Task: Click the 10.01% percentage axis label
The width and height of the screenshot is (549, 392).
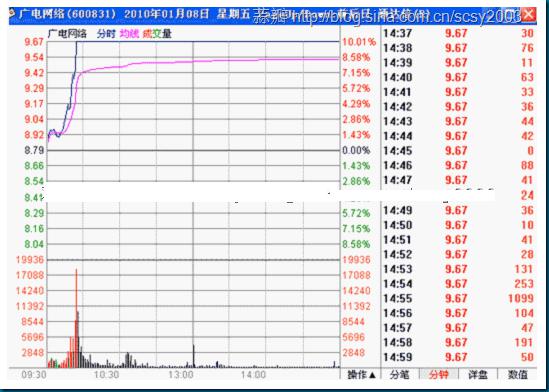Action: pos(359,42)
